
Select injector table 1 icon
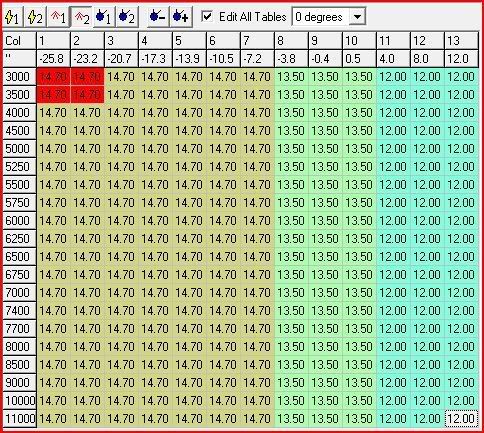[104, 17]
